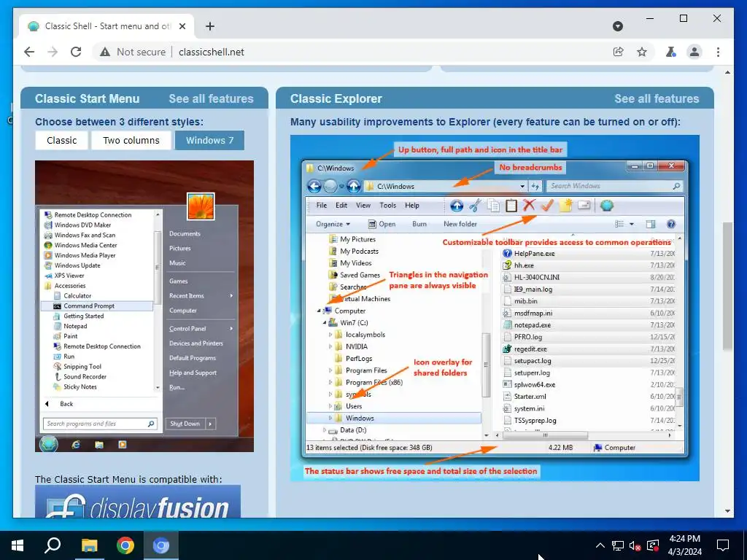The width and height of the screenshot is (747, 560).
Task: Click regedit.exe in the file list
Action: tap(530, 349)
